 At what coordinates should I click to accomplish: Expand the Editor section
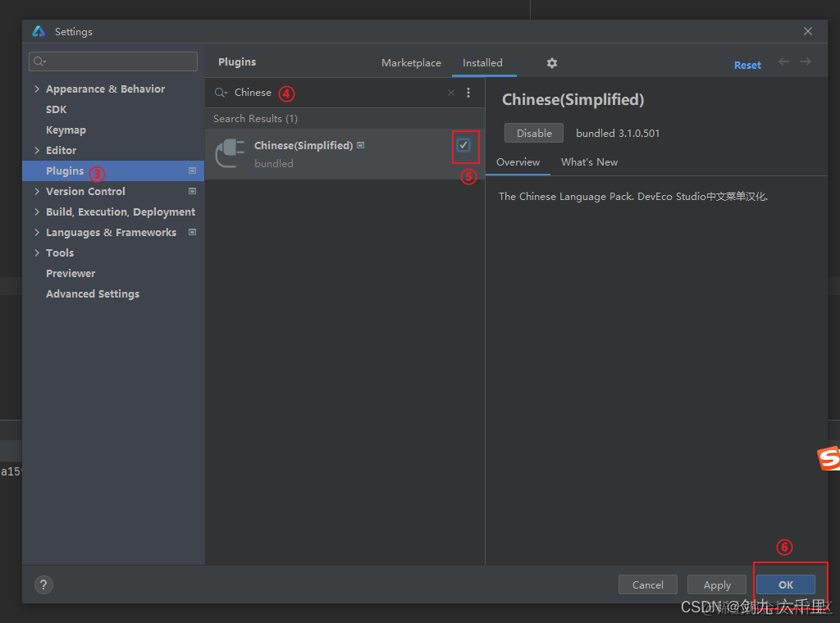pyautogui.click(x=37, y=150)
